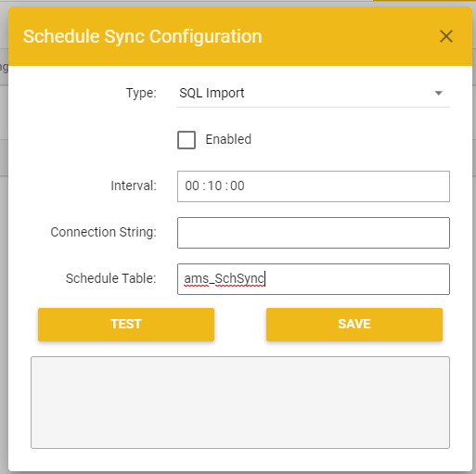Open the SQL Import type selector
The image size is (476, 474).
pyautogui.click(x=314, y=93)
